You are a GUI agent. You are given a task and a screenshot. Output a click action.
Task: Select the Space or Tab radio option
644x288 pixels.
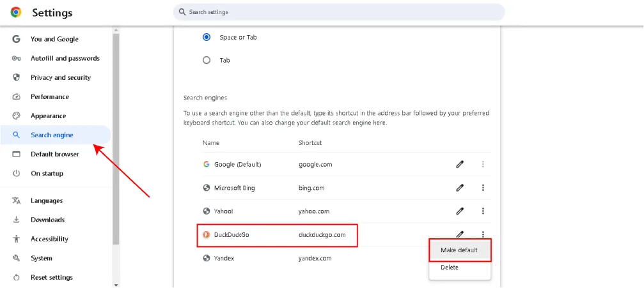[x=207, y=37]
